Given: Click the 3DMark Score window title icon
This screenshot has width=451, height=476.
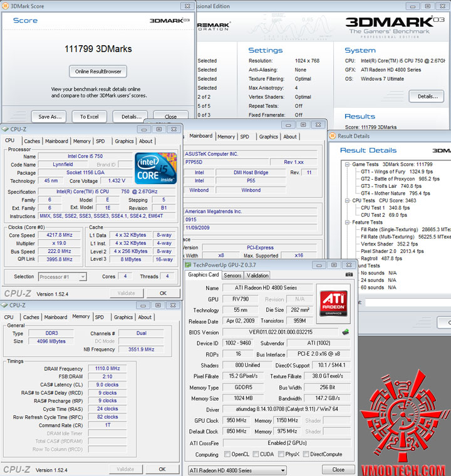Looking at the screenshot, I should tap(5, 6).
